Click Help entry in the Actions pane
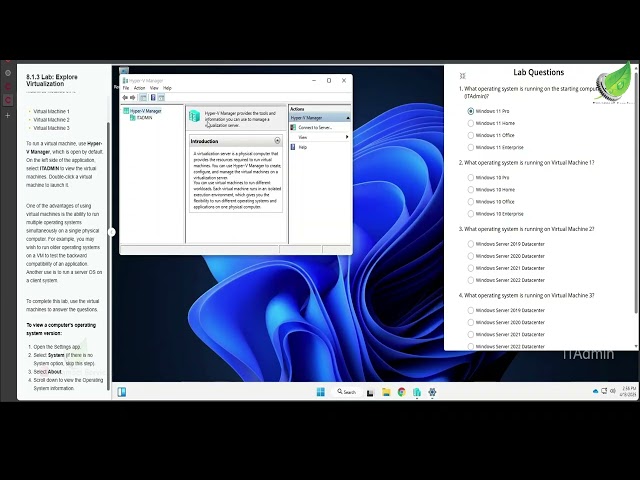The width and height of the screenshot is (640, 480). point(302,147)
